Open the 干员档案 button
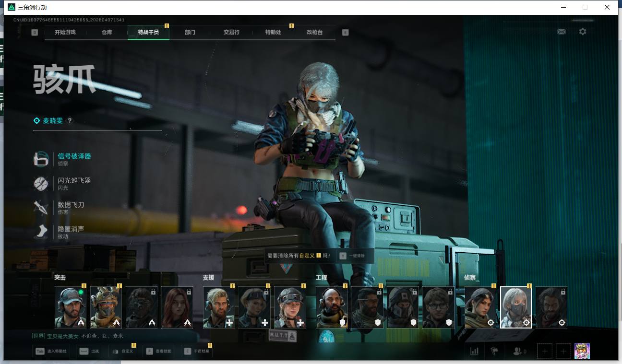622x364 pixels. pyautogui.click(x=197, y=351)
